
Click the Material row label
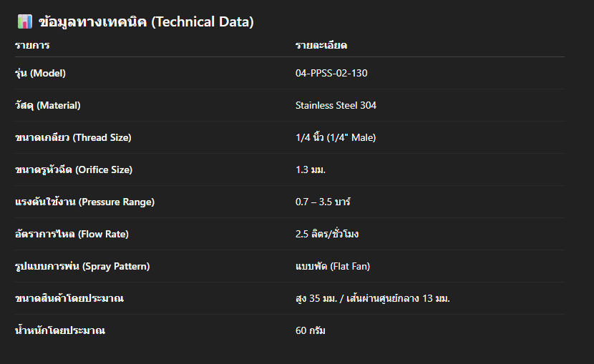[x=47, y=105]
